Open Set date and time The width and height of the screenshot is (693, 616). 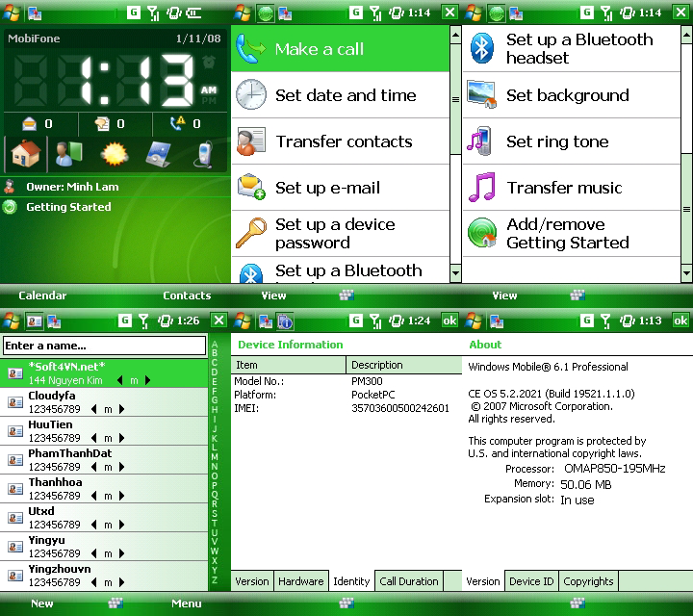341,95
